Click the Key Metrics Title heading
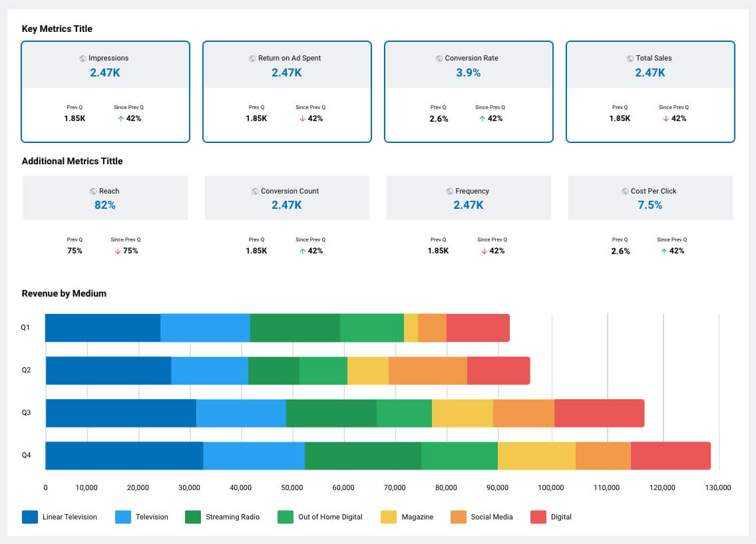Screen dimensions: 756x544 57,29
